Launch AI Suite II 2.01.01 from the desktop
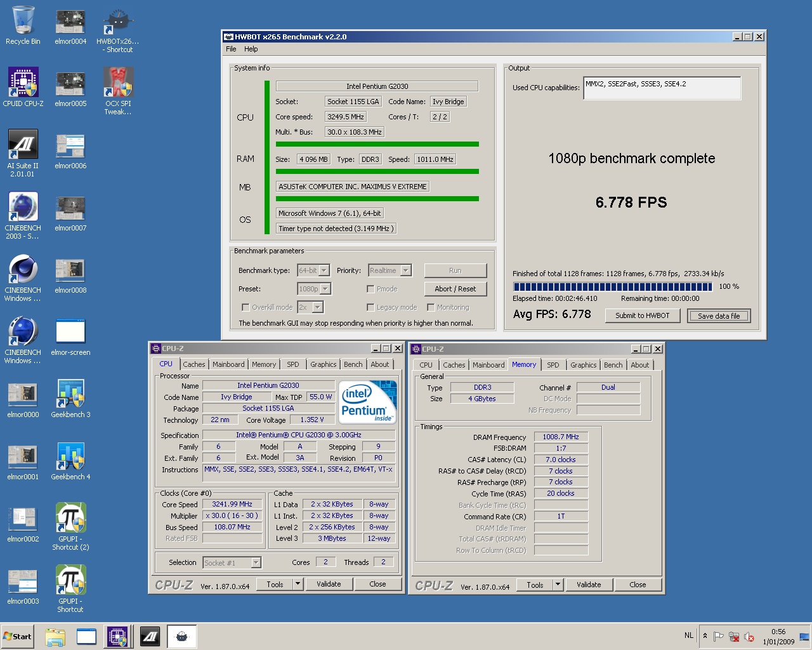 tap(23, 153)
